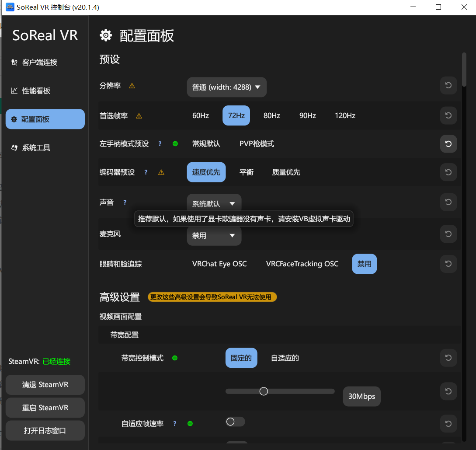Click the warning triangle next to 编码器预设
Viewport: 476px width, 450px height.
[x=161, y=172]
